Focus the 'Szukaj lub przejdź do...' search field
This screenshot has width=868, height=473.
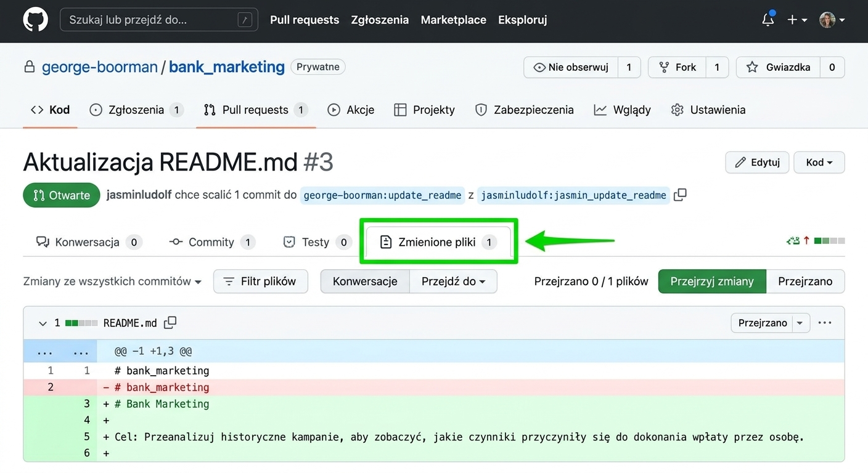pos(159,20)
